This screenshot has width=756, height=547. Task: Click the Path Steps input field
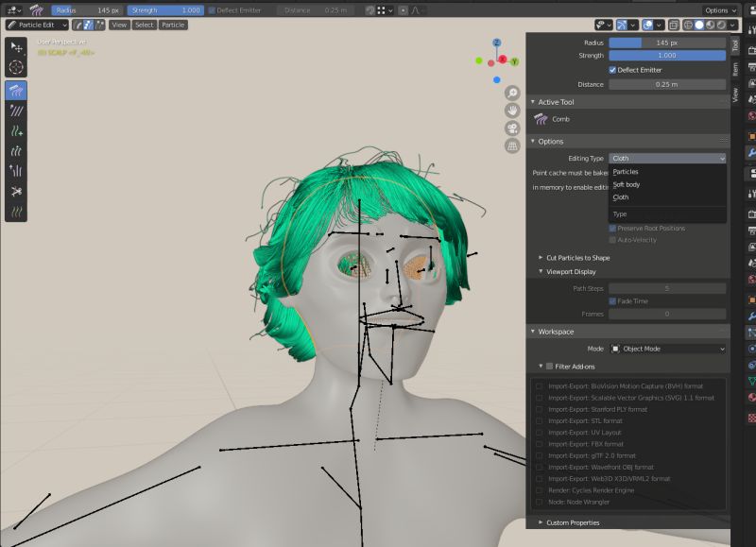point(667,287)
